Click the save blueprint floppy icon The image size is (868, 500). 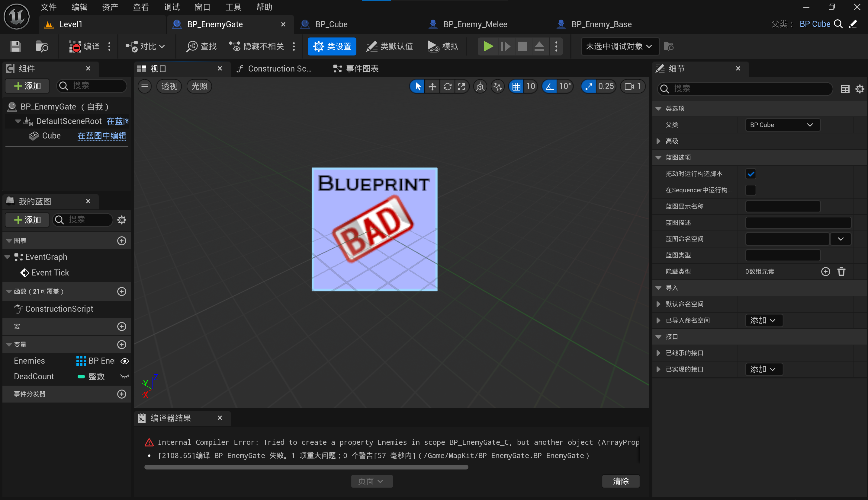15,46
